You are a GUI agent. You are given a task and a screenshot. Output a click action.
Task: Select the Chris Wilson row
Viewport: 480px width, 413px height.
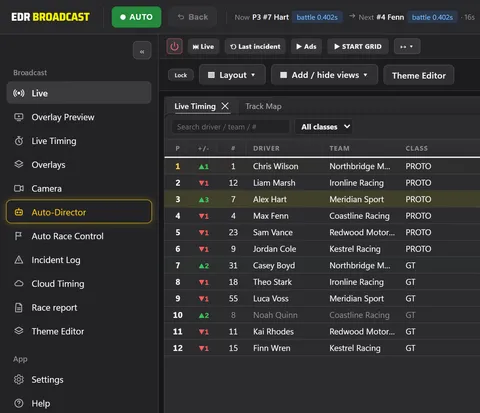322,166
